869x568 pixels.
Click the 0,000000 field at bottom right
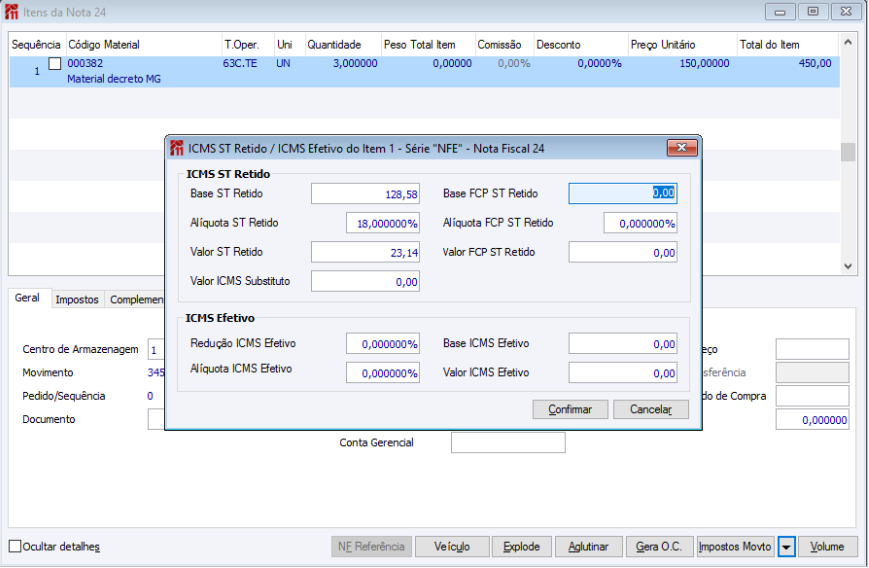click(x=812, y=420)
